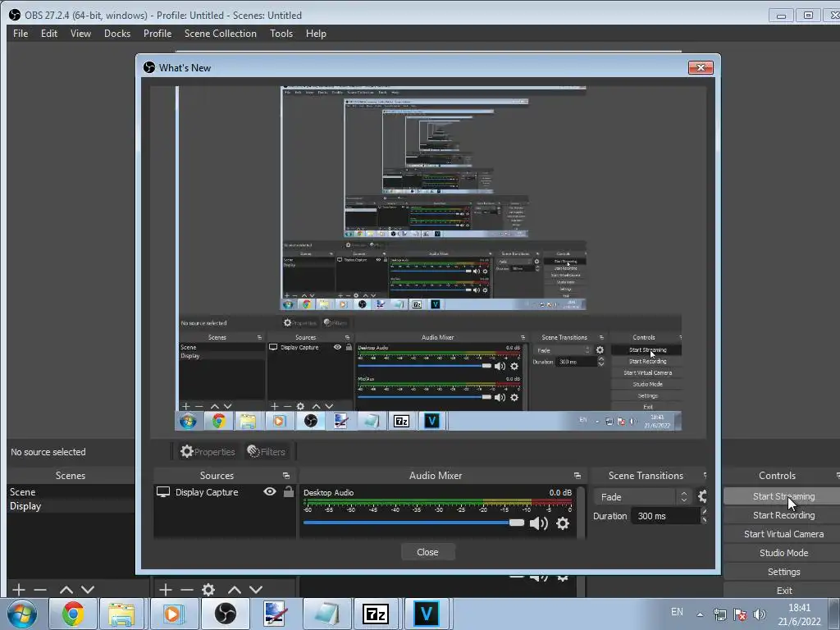Open network icon in system tray
Image resolution: width=840 pixels, height=630 pixels.
click(x=720, y=614)
